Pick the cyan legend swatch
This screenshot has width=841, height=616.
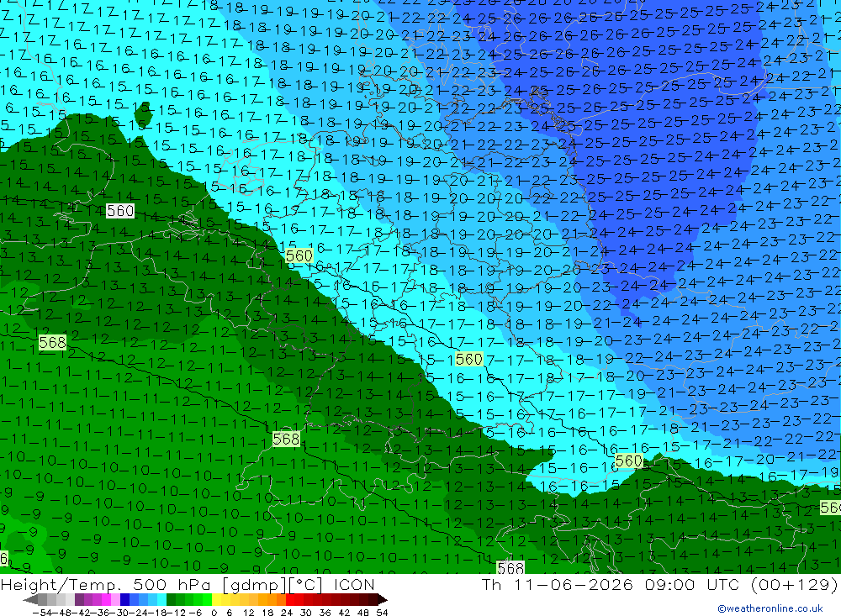click(161, 599)
